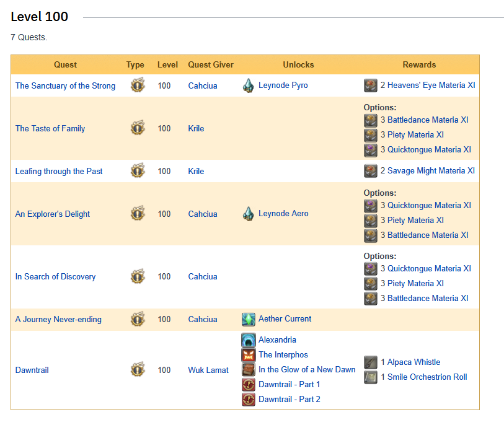This screenshot has width=504, height=425.
Task: Click Quicktongue Materia XI text in In Search of Discovery row
Action: tap(429, 268)
